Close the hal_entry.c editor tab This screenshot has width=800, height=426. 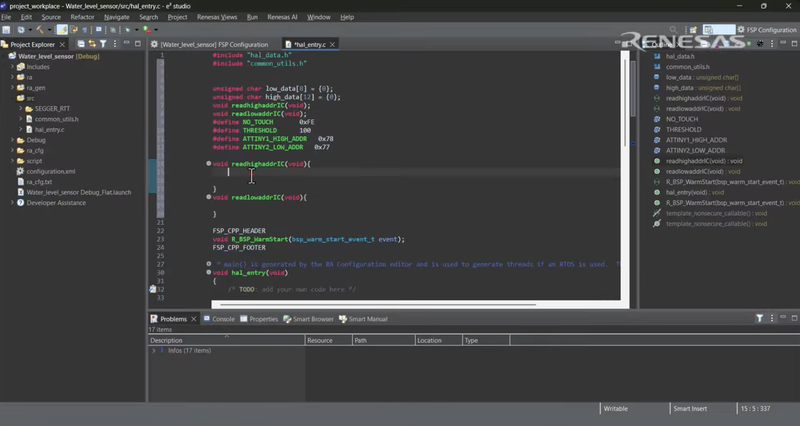click(332, 44)
